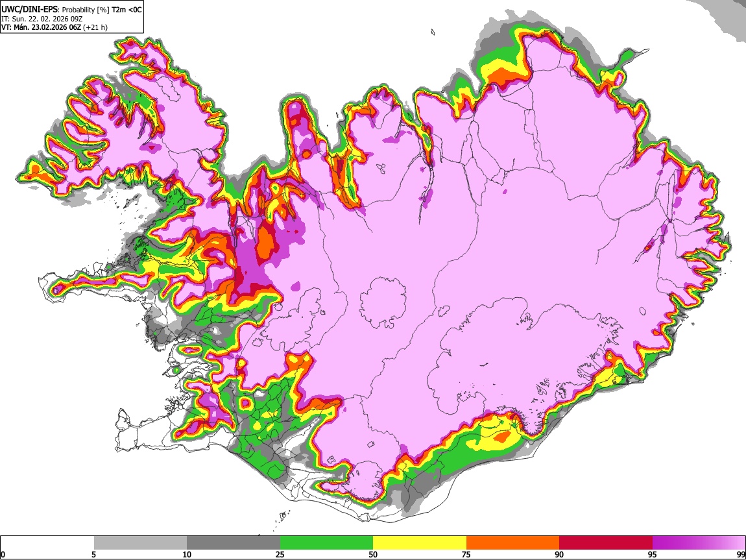Image resolution: width=746 pixels, height=560 pixels.
Task: Click the legend value '90'
Action: point(559,555)
